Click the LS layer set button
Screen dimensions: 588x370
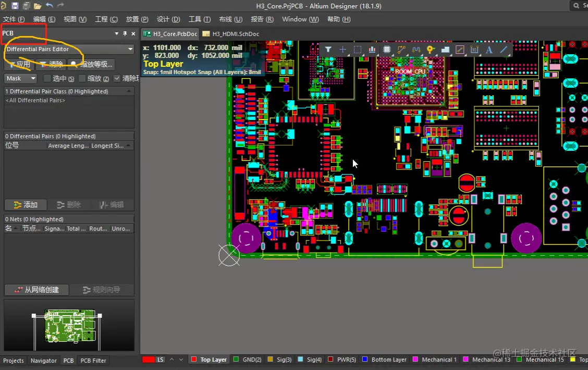(160, 360)
